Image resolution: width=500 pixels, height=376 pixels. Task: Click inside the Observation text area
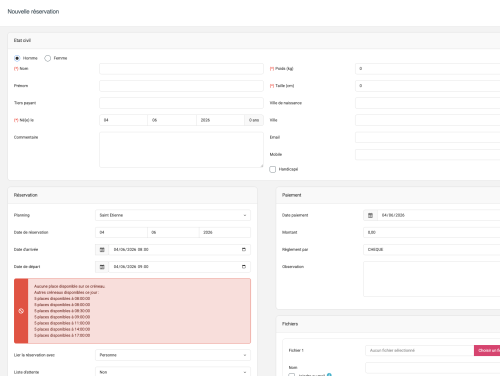click(432, 279)
